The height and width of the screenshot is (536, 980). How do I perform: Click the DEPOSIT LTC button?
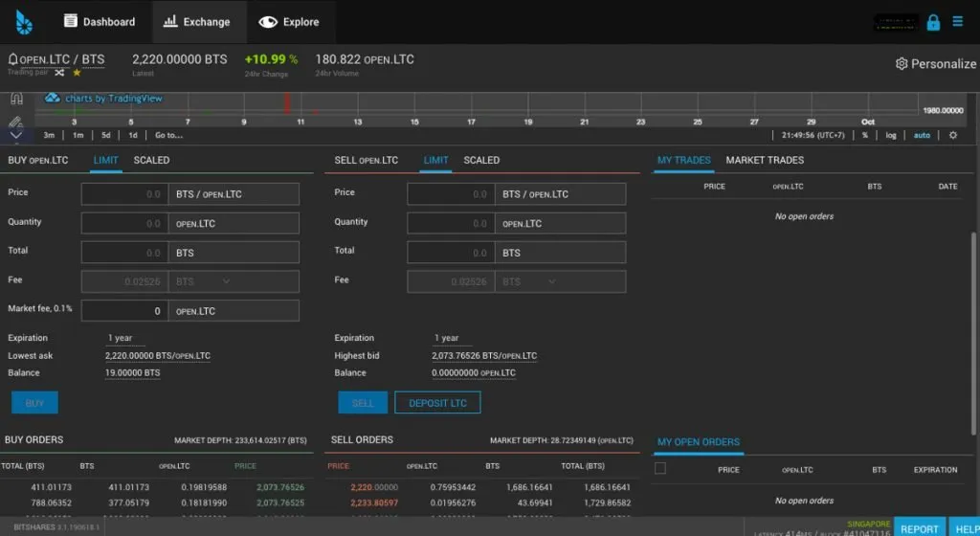pyautogui.click(x=437, y=403)
